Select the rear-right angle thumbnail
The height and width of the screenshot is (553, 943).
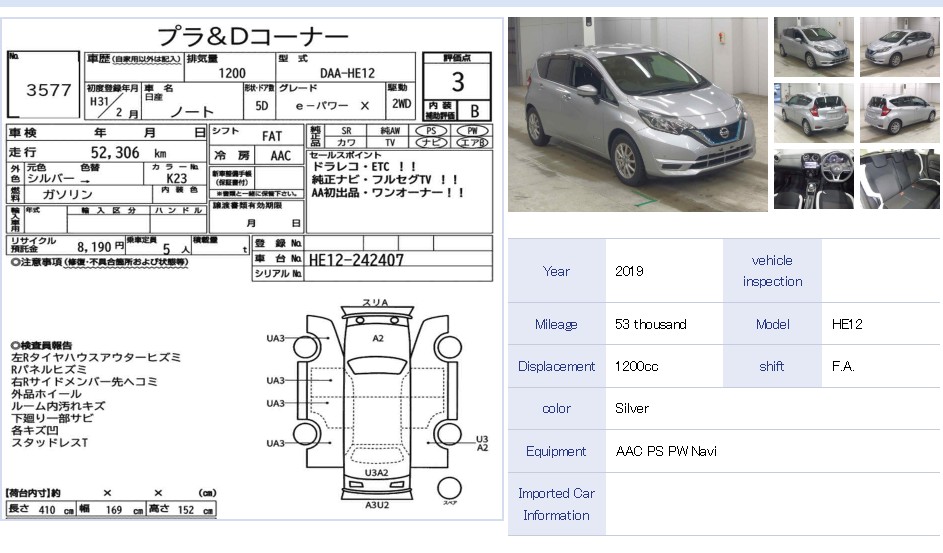(900, 113)
